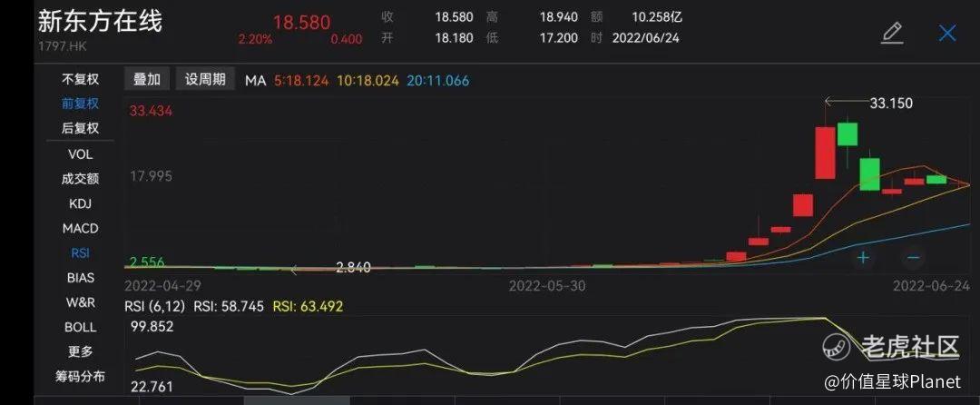Switch indicator to W&R
The height and width of the screenshot is (405, 980).
pyautogui.click(x=80, y=302)
